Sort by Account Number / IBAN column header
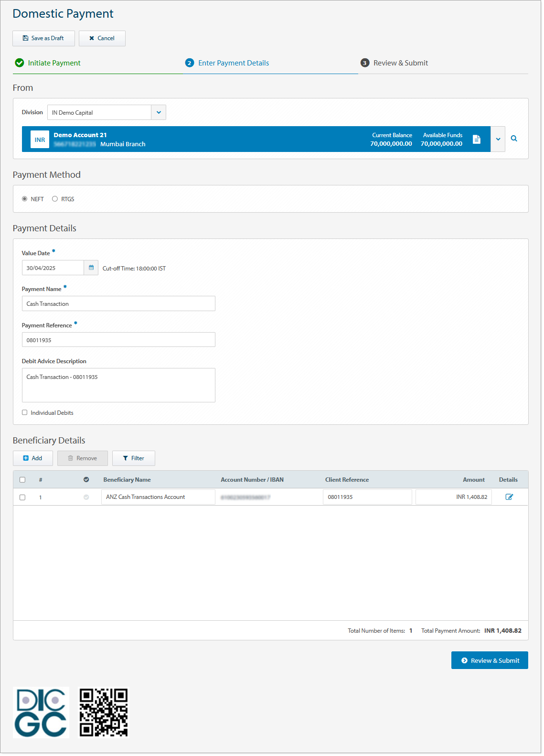This screenshot has height=756, width=544. (252, 480)
